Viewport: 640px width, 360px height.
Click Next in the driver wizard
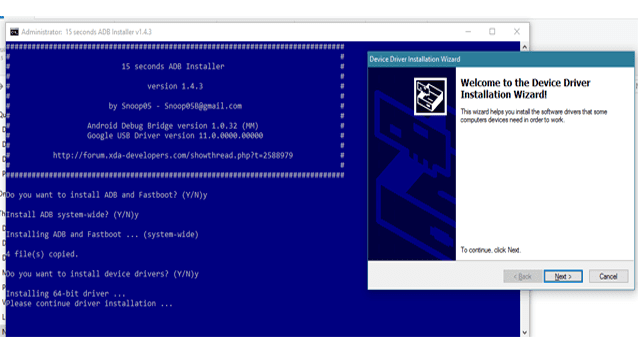point(563,276)
